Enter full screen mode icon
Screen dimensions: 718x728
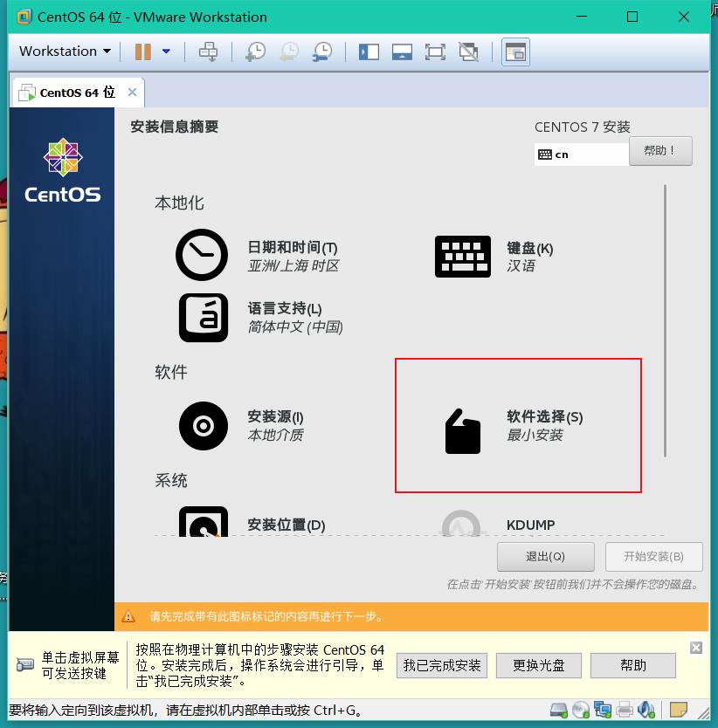pyautogui.click(x=435, y=52)
